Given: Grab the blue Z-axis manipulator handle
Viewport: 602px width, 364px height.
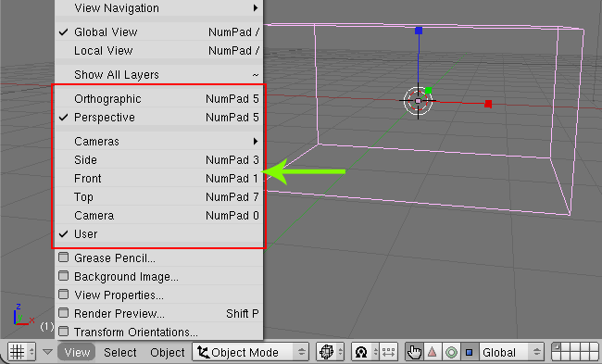Looking at the screenshot, I should (x=419, y=31).
